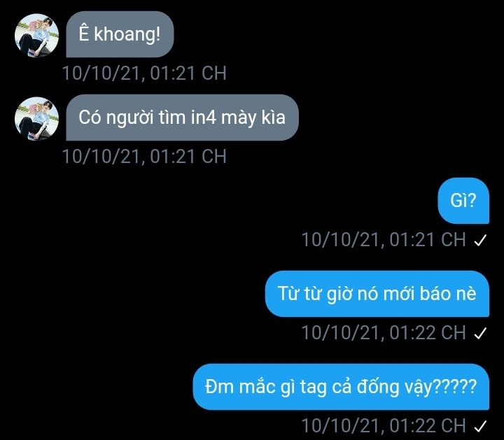This screenshot has width=504, height=440.
Task: Click the sent checkmark under 'Đm mắc gì' message
Action: point(480,426)
